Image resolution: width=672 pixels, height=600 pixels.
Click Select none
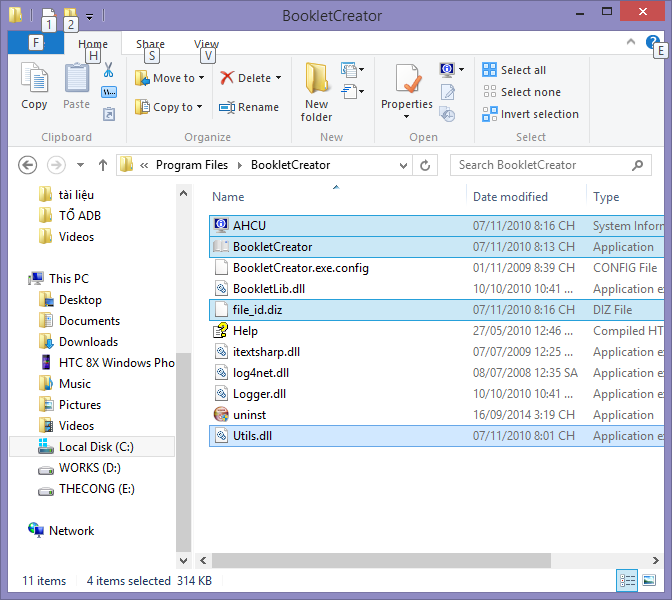[522, 92]
